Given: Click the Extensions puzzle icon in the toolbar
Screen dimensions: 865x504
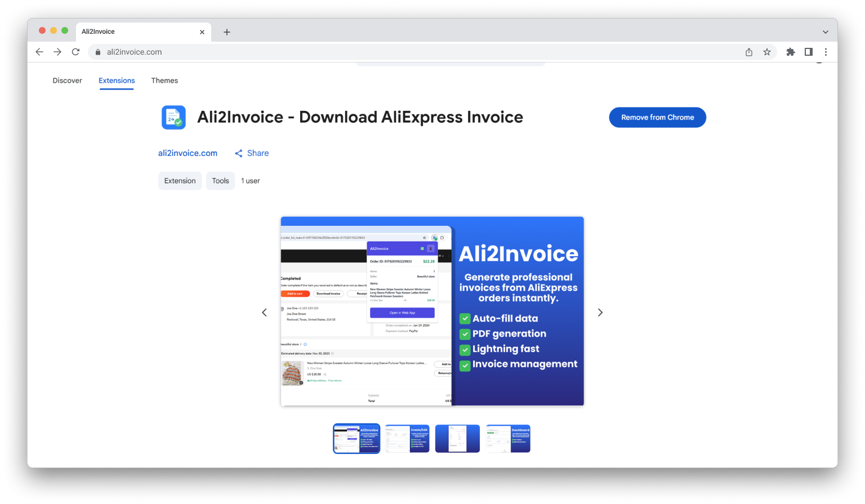Looking at the screenshot, I should pyautogui.click(x=790, y=51).
